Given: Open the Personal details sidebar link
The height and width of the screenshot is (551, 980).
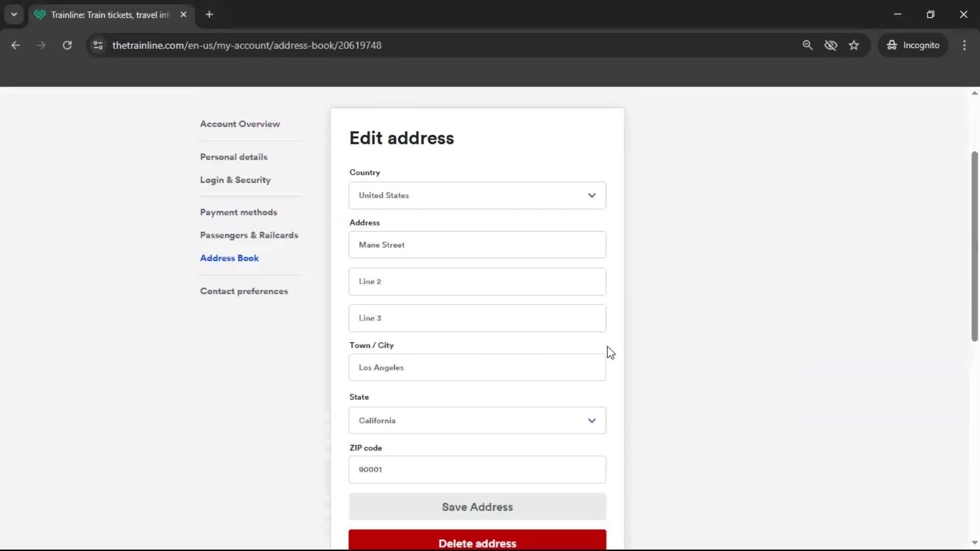Looking at the screenshot, I should [233, 157].
